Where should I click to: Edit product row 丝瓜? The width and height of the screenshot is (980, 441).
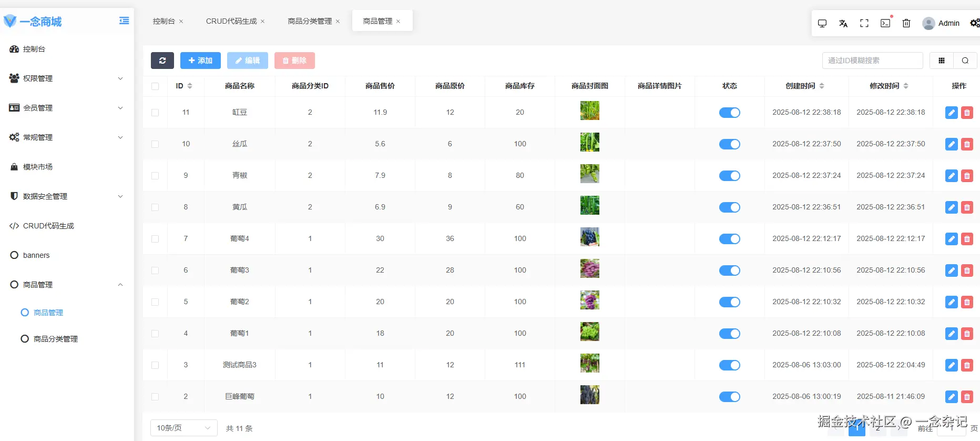(952, 144)
